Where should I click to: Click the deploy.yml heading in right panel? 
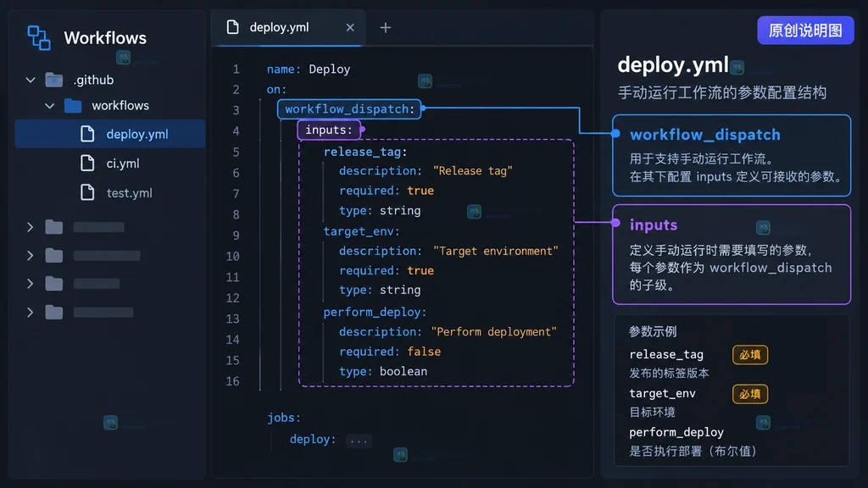(673, 65)
